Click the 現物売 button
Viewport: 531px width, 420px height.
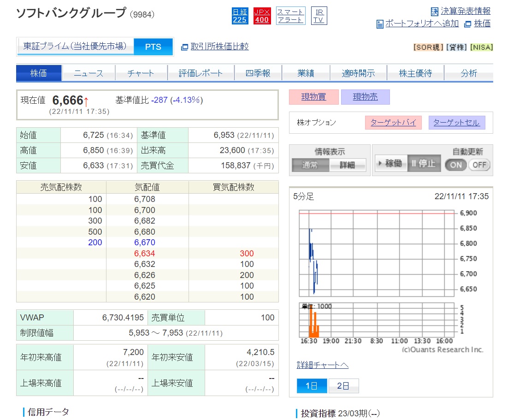point(365,97)
